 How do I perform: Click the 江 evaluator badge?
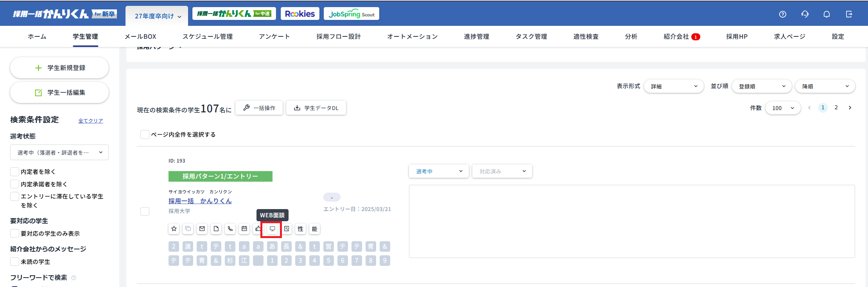click(244, 260)
